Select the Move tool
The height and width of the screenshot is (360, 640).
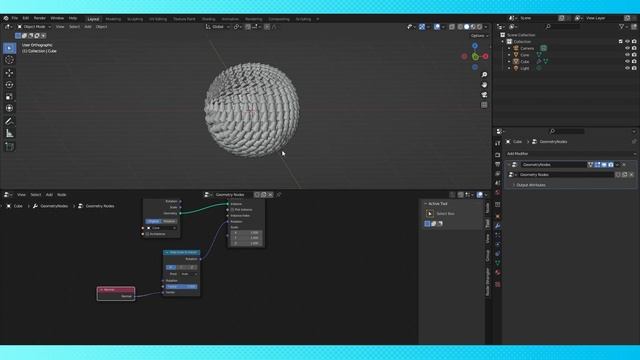[x=9, y=73]
